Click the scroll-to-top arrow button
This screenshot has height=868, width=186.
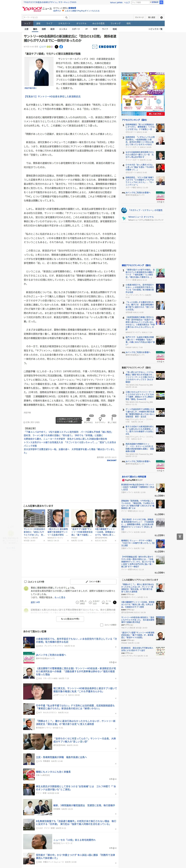pyautogui.click(x=180, y=537)
